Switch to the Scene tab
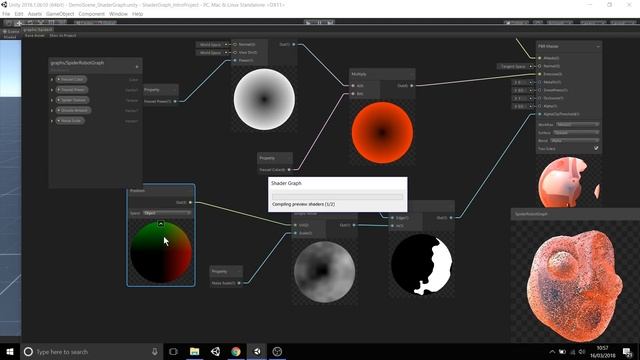Viewport: 640px width, 360px height. coord(11,31)
